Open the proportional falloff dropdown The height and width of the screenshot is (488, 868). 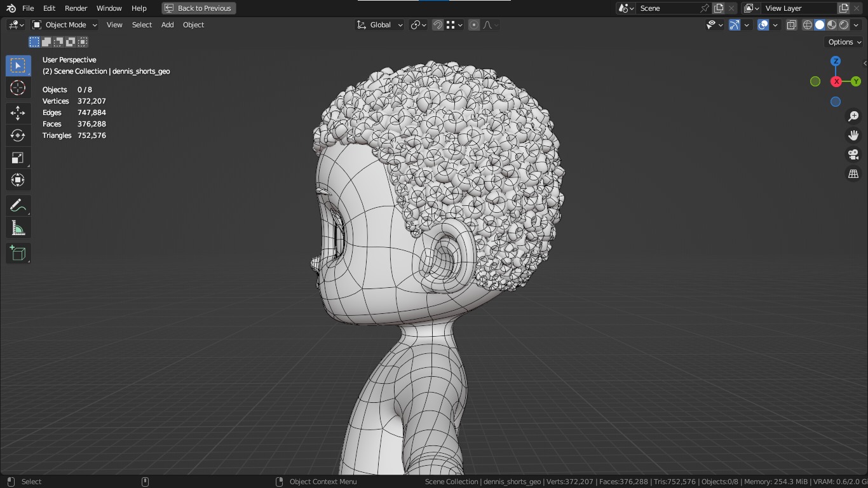[491, 25]
